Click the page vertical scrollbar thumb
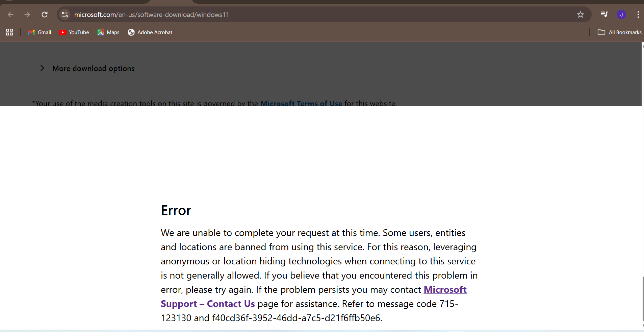The height and width of the screenshot is (332, 644). tap(643, 299)
